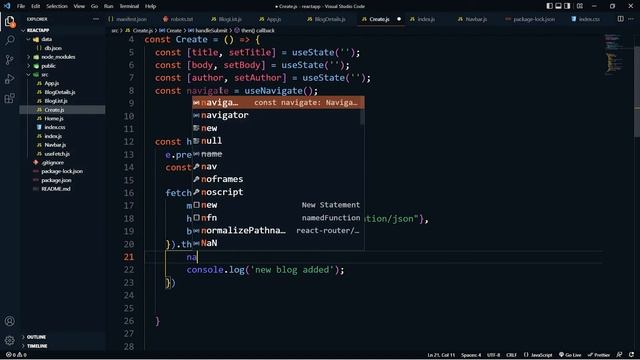The height and width of the screenshot is (360, 640).
Task: Close Create.js tab via unsaved dot
Action: pos(399,19)
